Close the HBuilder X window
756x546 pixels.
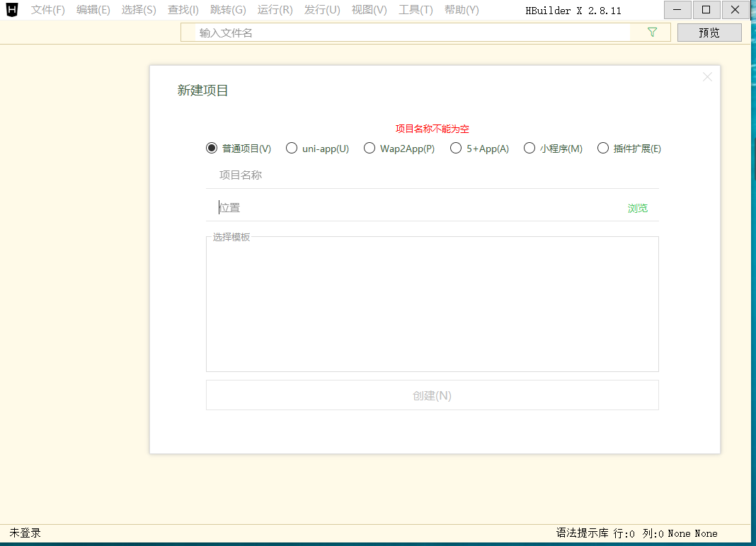coord(735,10)
